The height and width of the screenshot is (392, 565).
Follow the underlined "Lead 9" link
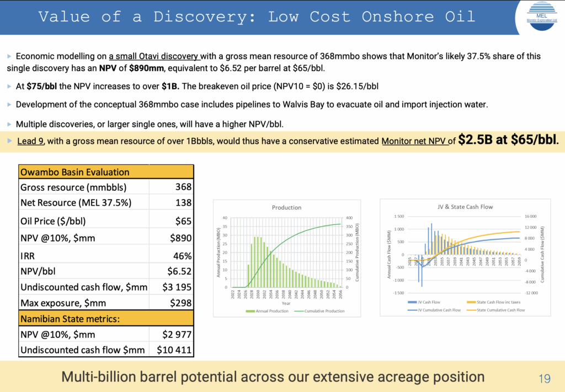[x=30, y=141]
